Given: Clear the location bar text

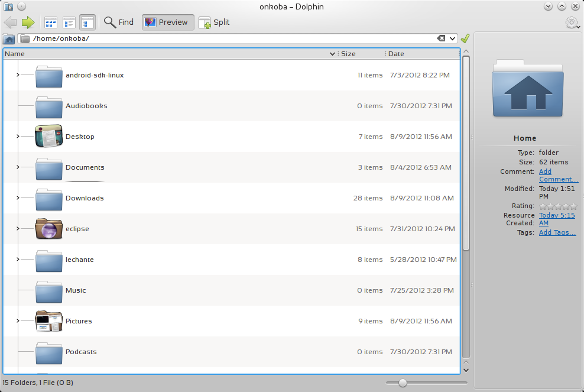Looking at the screenshot, I should 440,38.
